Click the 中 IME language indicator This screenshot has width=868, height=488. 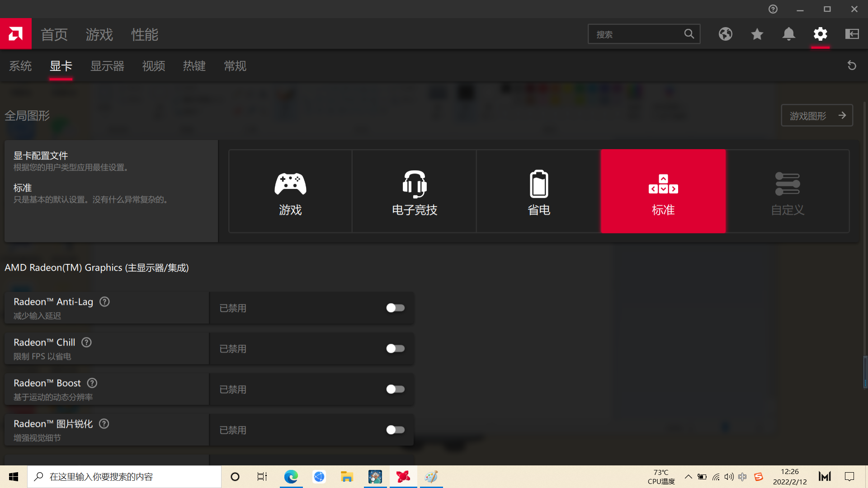pos(742,477)
